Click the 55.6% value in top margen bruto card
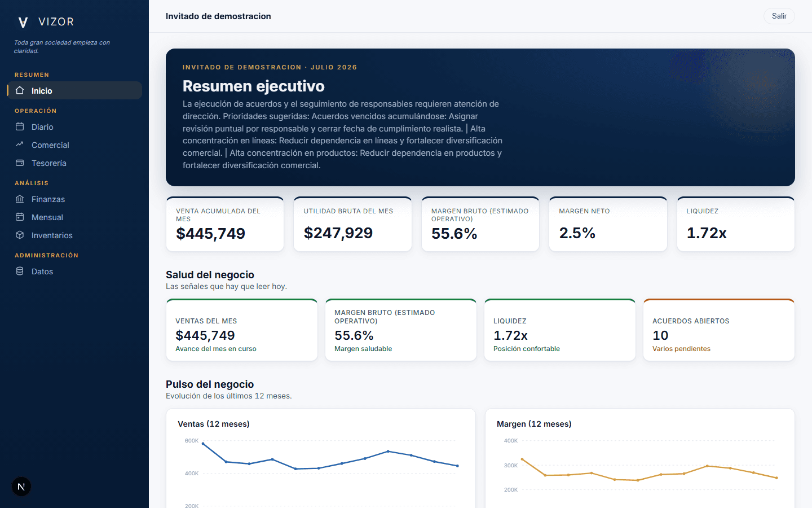The width and height of the screenshot is (812, 508). click(x=454, y=234)
